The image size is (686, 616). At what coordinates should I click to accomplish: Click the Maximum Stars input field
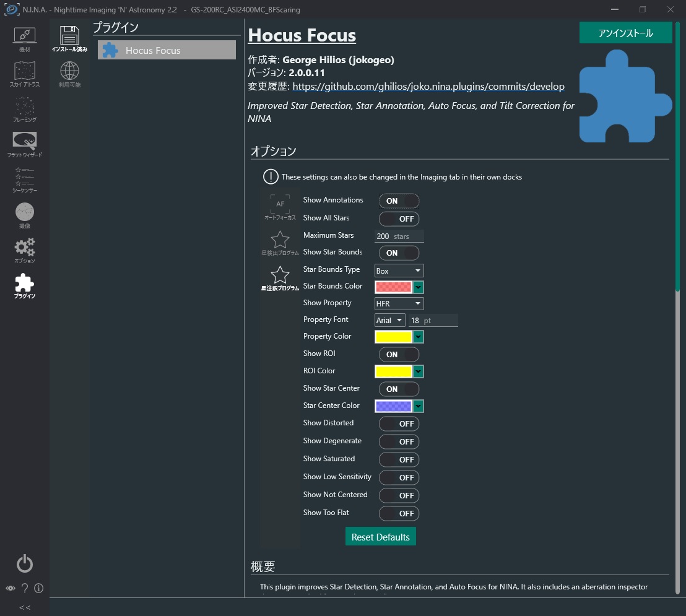click(x=399, y=236)
